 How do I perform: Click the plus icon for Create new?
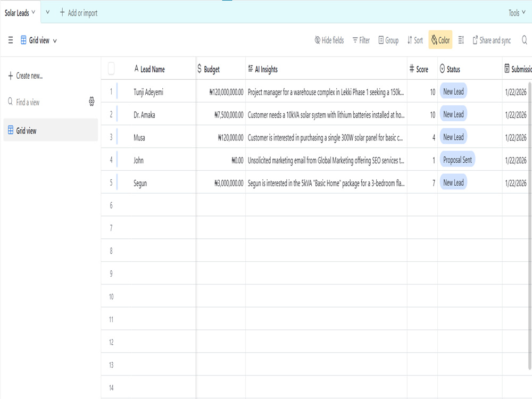pos(11,76)
